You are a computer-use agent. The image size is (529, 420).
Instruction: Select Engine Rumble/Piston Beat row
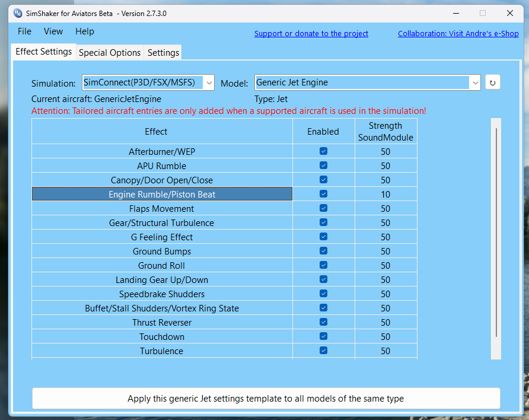(x=162, y=194)
